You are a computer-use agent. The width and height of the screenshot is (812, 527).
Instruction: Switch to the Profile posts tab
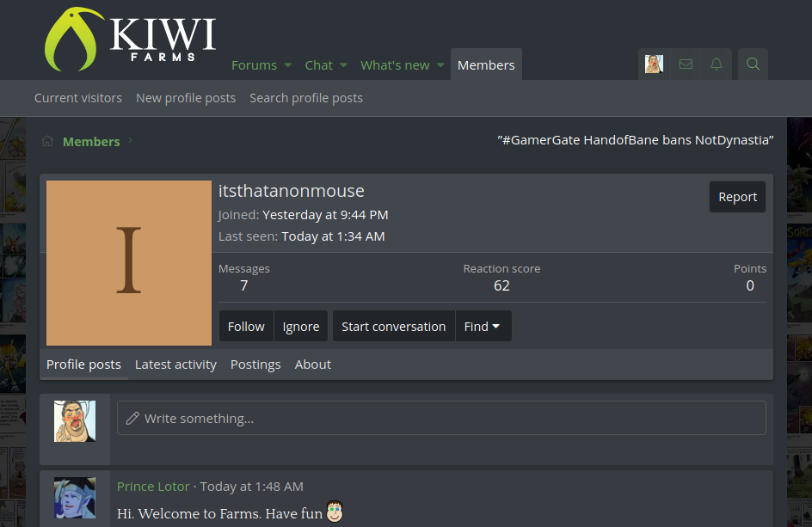(x=84, y=365)
